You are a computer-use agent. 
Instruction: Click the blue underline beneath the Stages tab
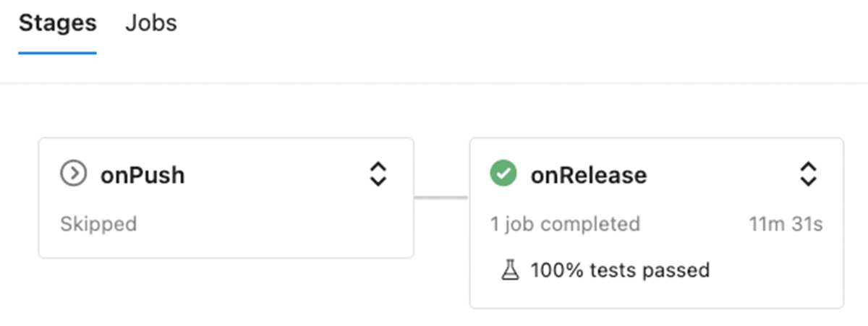click(57, 53)
